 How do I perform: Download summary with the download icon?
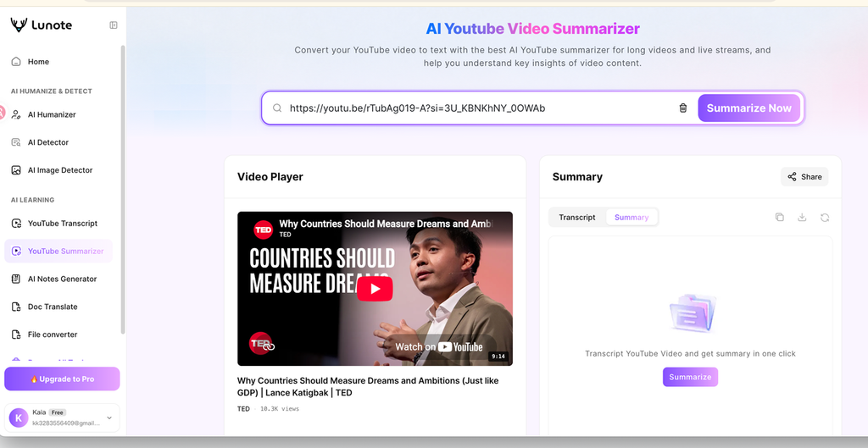point(802,218)
